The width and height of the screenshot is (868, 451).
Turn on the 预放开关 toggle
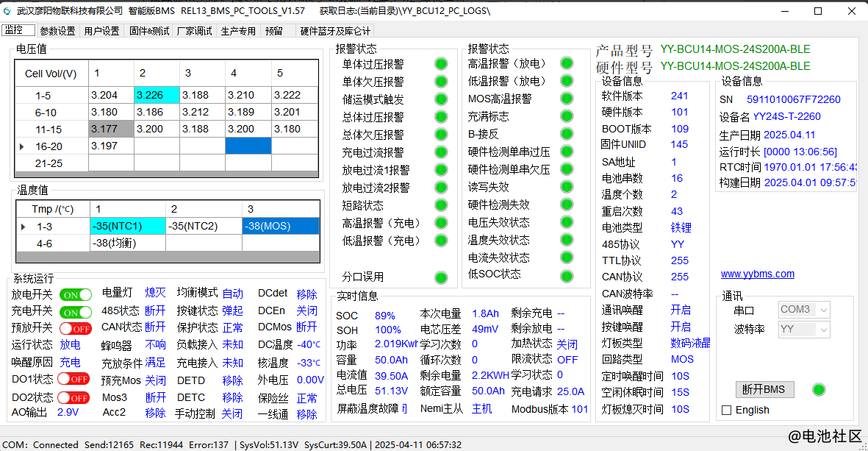click(75, 328)
